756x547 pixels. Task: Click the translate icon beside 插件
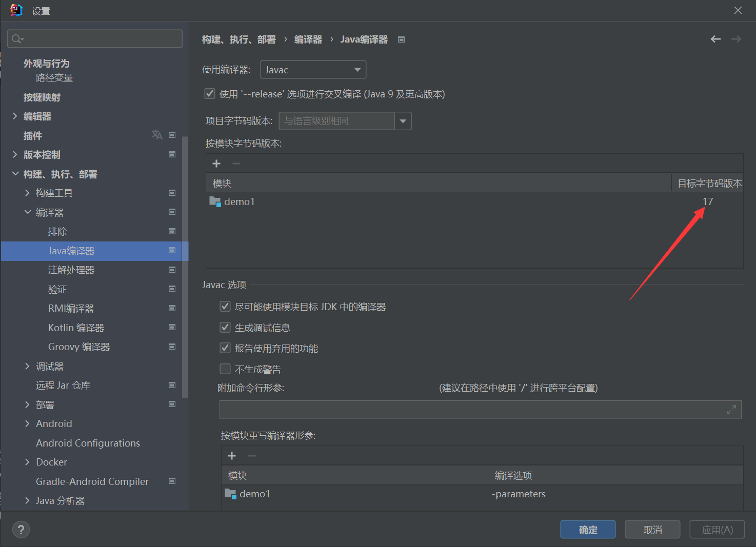[x=157, y=135]
